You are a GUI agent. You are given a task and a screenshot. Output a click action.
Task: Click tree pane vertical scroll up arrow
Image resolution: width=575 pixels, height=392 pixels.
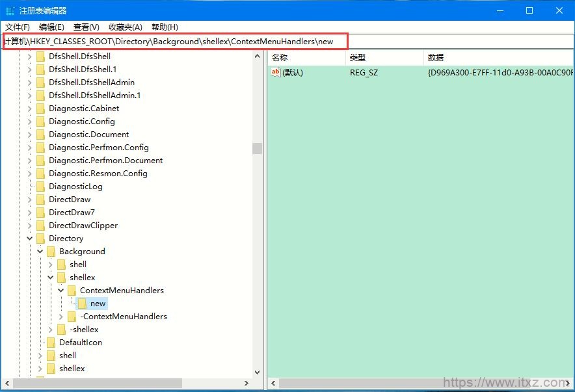[x=257, y=57]
